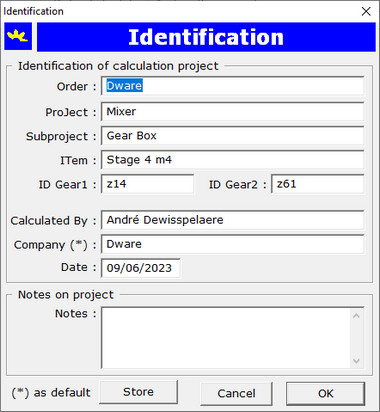Focus the Project field containing Mixer
380x412 pixels.
pos(232,111)
